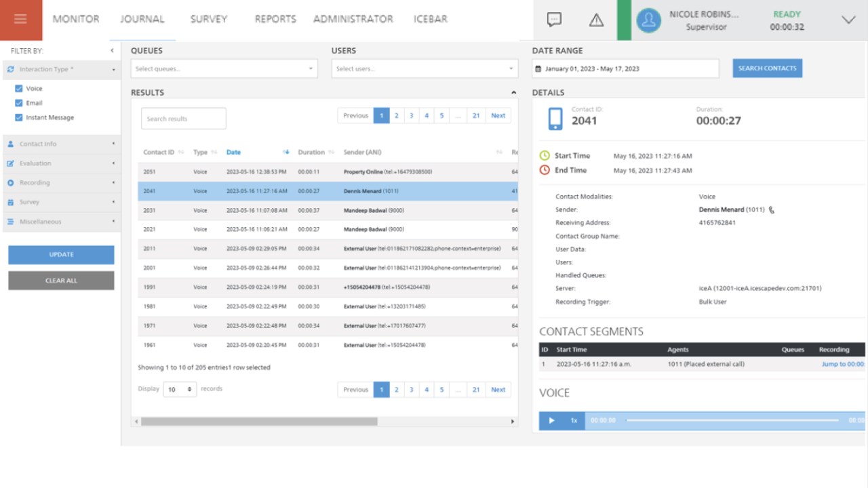
Task: Open the Reports tab
Action: (275, 19)
